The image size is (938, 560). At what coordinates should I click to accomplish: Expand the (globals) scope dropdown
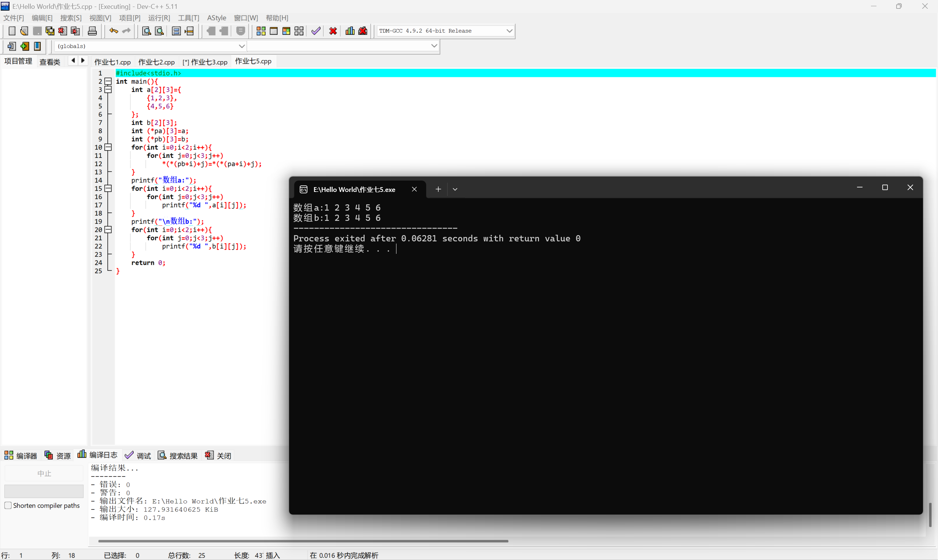pyautogui.click(x=241, y=46)
